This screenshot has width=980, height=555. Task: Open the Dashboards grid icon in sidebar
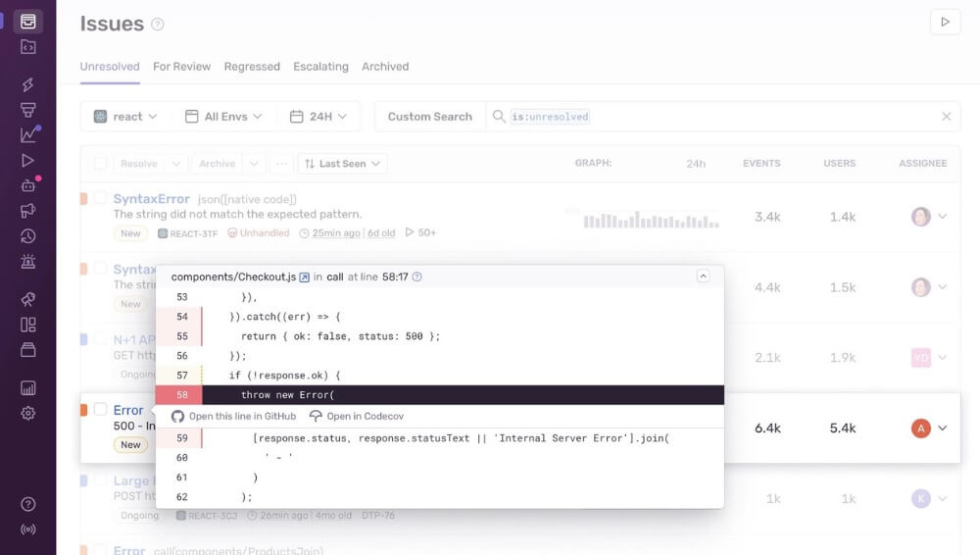[x=28, y=325]
